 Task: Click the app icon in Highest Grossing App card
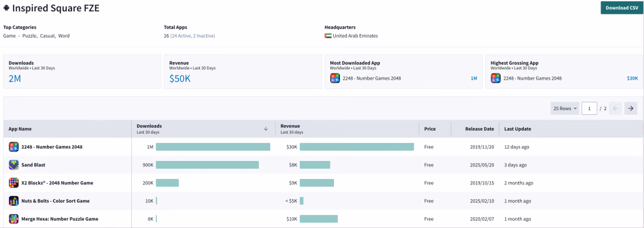(496, 78)
